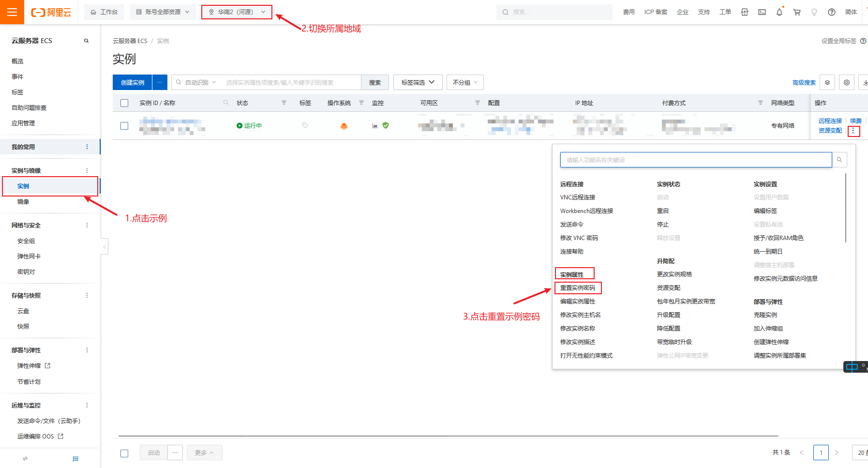Click the filter icon in the 状态 column
Image resolution: width=868 pixels, height=468 pixels.
click(x=284, y=103)
